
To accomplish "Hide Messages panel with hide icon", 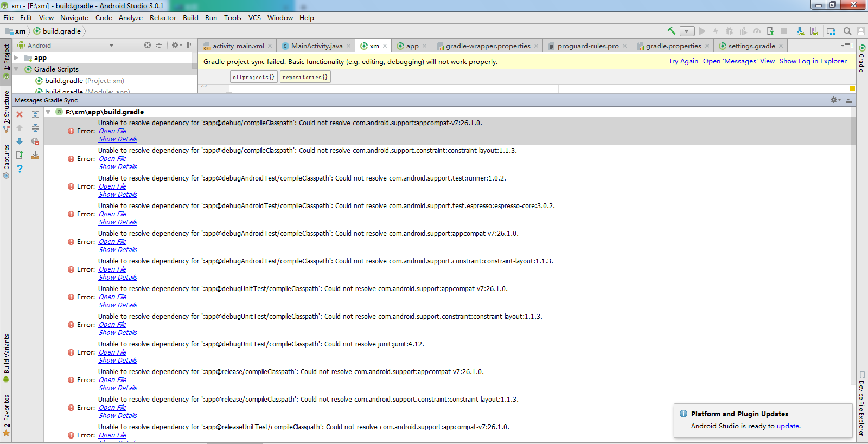I will pos(849,100).
